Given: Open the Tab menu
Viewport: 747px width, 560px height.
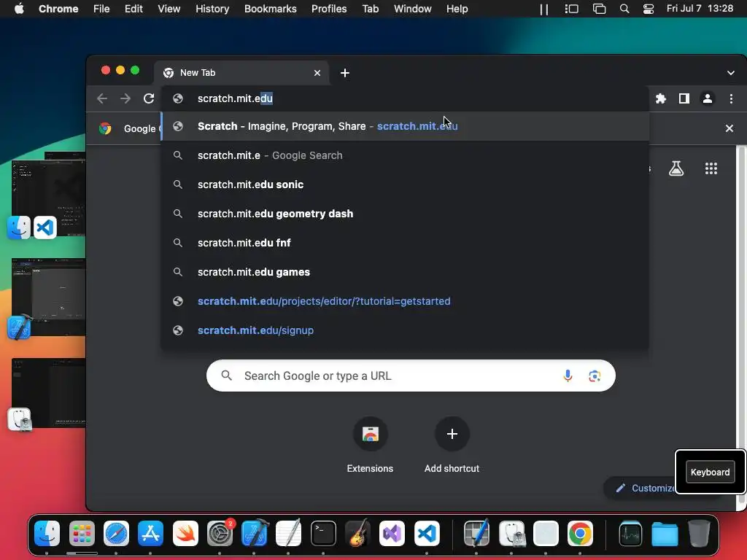Looking at the screenshot, I should [370, 9].
